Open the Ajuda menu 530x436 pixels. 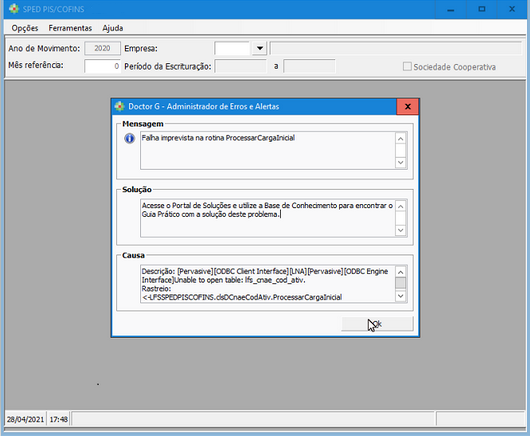[x=113, y=28]
